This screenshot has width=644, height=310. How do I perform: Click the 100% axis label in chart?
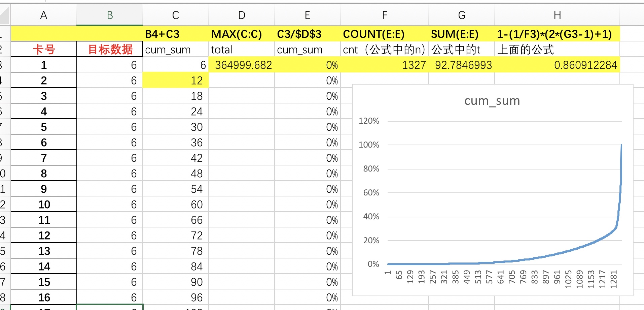coord(369,145)
